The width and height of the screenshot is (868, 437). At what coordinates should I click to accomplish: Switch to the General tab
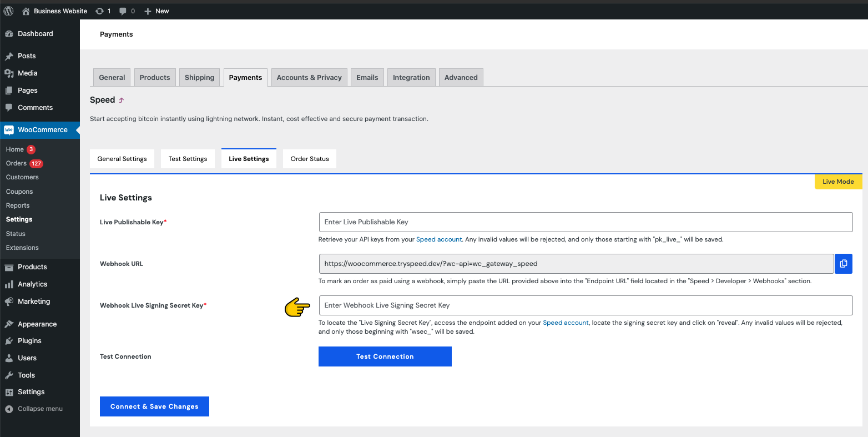pyautogui.click(x=112, y=78)
